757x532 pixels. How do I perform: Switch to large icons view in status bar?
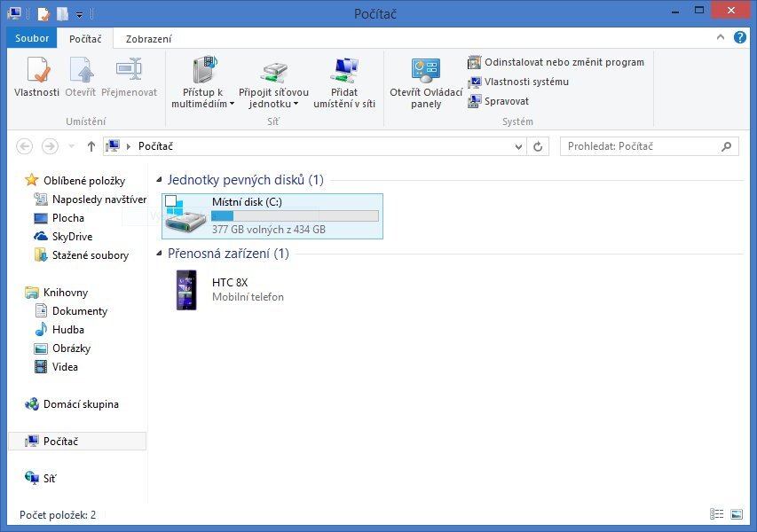click(x=736, y=514)
